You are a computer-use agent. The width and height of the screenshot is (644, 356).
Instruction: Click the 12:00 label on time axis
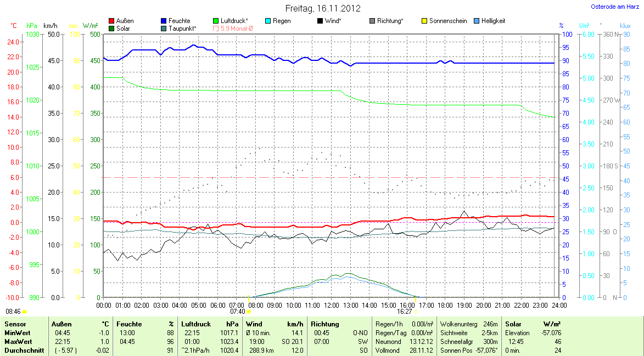[331, 305]
